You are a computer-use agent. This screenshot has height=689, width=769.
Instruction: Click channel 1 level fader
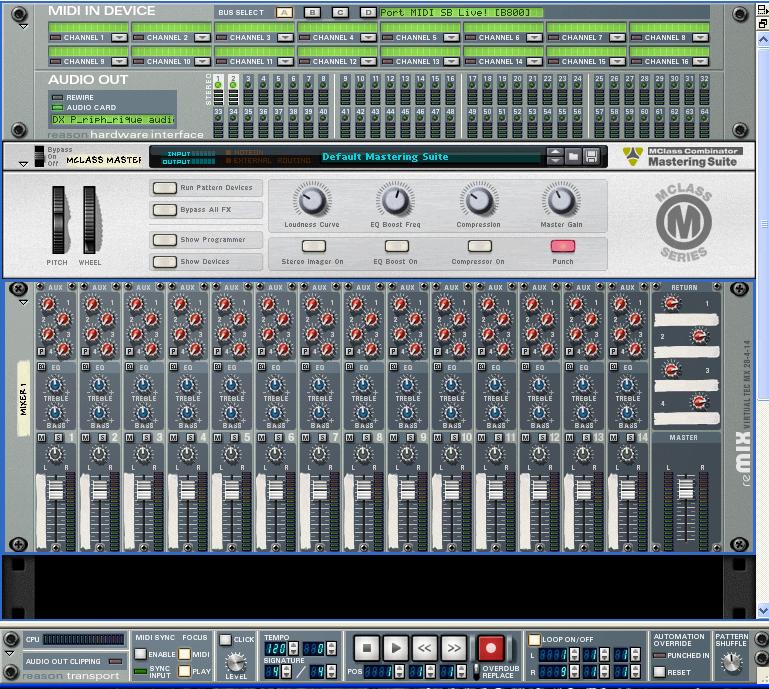55,490
